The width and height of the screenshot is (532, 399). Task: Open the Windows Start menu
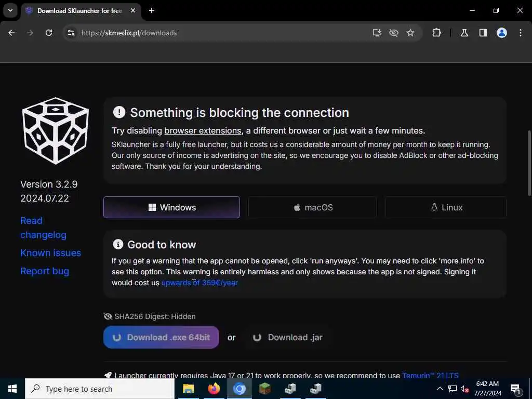point(12,389)
